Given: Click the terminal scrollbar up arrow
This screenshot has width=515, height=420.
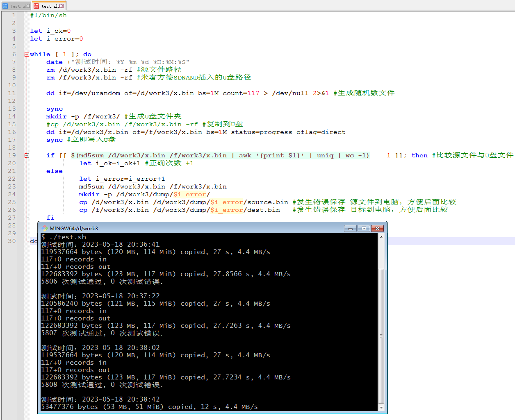Looking at the screenshot, I should click(x=381, y=237).
